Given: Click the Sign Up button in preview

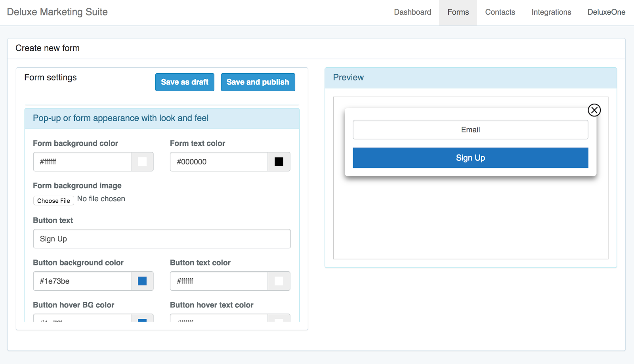Looking at the screenshot, I should [x=470, y=158].
